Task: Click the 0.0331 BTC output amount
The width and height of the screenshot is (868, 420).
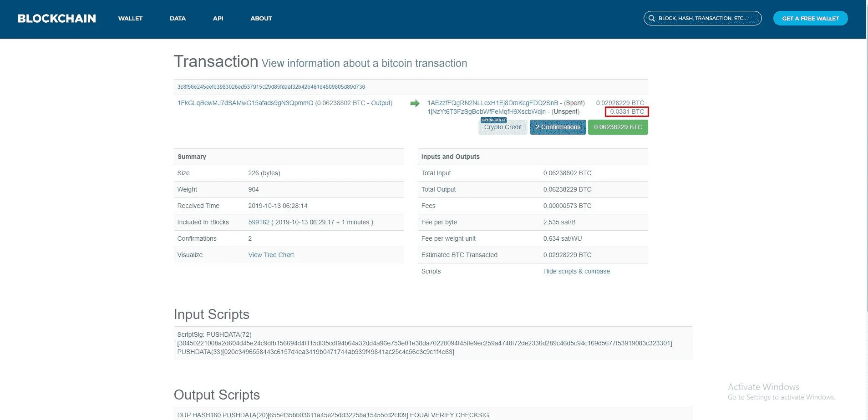Action: click(x=627, y=111)
